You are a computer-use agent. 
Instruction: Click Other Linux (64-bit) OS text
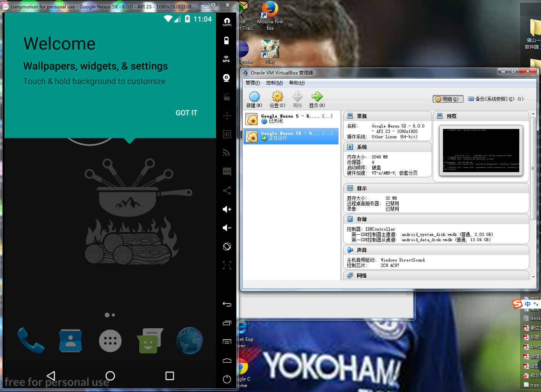pos(394,137)
